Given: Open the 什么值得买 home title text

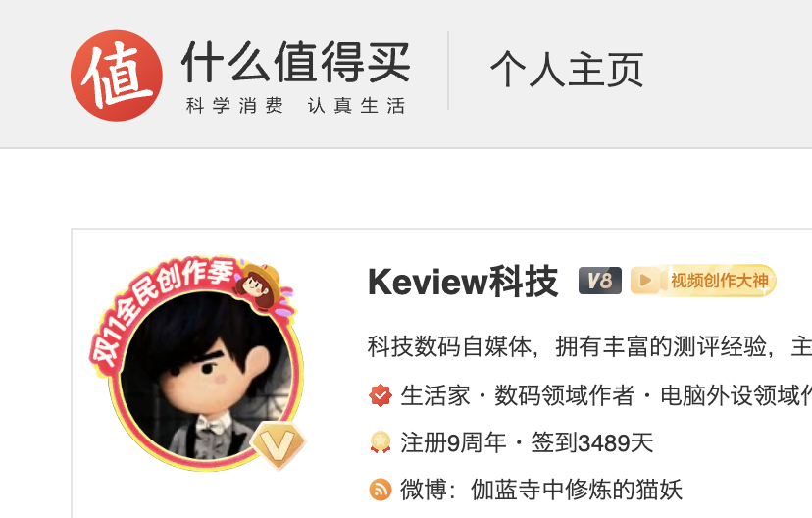Looking at the screenshot, I should pyautogui.click(x=296, y=62).
